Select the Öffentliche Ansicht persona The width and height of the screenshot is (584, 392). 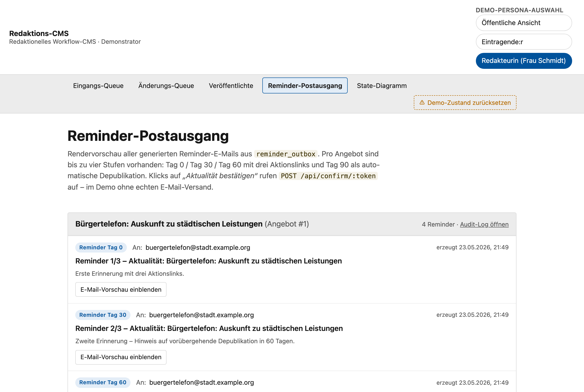tap(524, 23)
